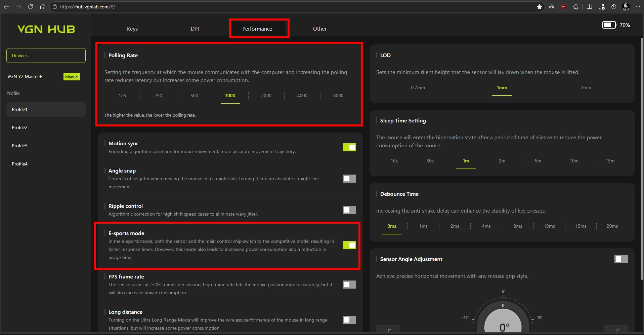The width and height of the screenshot is (644, 335).
Task: Switch to the Other tab
Action: 320,29
